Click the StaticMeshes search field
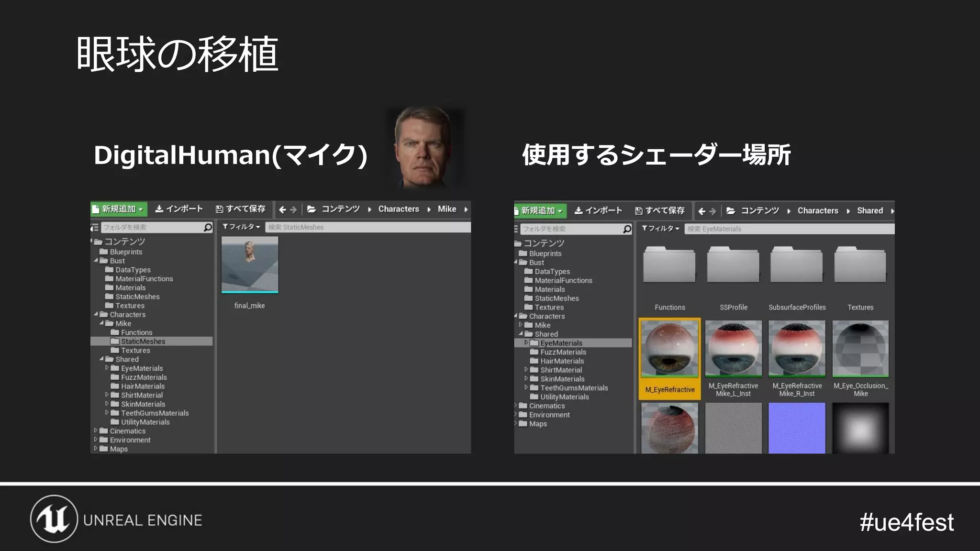This screenshot has width=980, height=551. (368, 227)
